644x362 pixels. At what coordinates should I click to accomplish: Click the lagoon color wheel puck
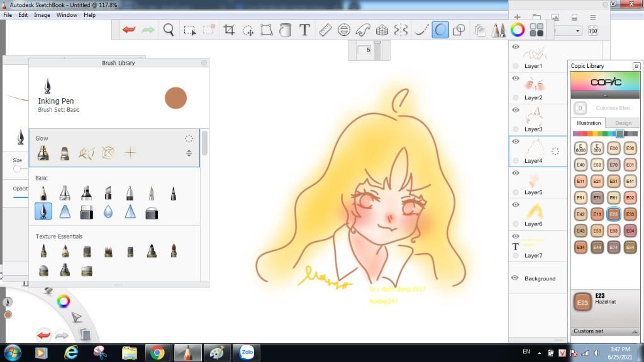coord(64,301)
